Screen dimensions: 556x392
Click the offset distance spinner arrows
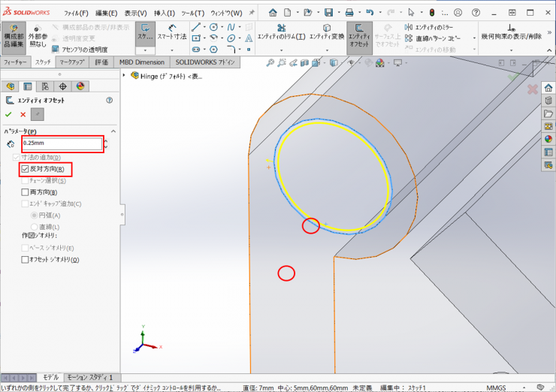tap(106, 143)
